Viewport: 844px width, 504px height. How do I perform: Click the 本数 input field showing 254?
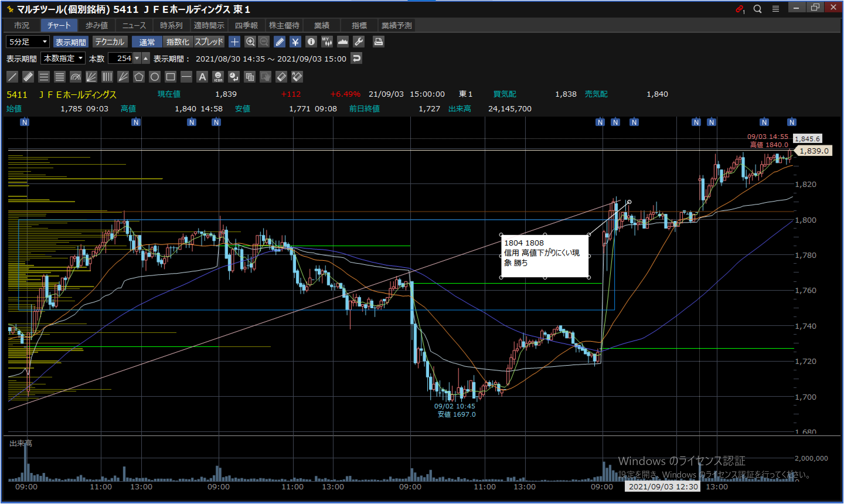[x=120, y=58]
